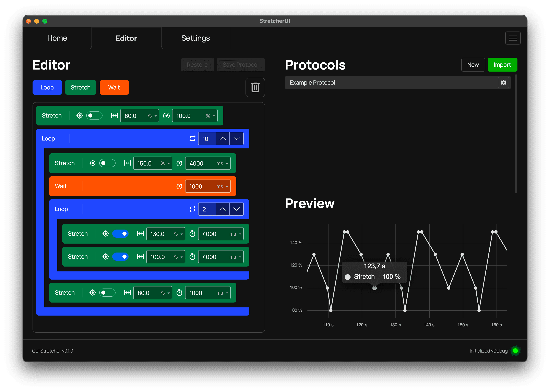This screenshot has height=392, width=550.
Task: Toggle switch in top 80.0% Stretch row
Action: pyautogui.click(x=94, y=116)
